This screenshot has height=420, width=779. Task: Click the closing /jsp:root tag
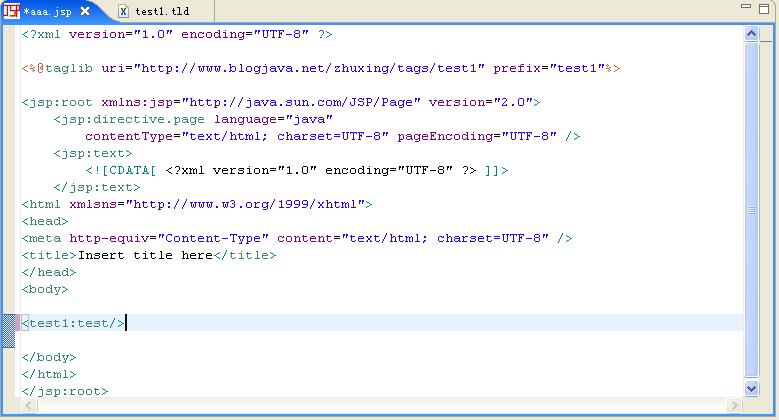point(65,391)
